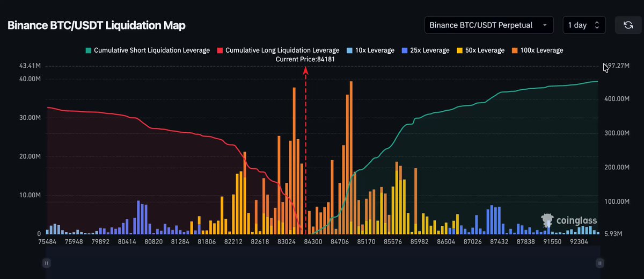This screenshot has width=644, height=279.
Task: Click the 75484 x-axis price label
Action: [x=48, y=242]
